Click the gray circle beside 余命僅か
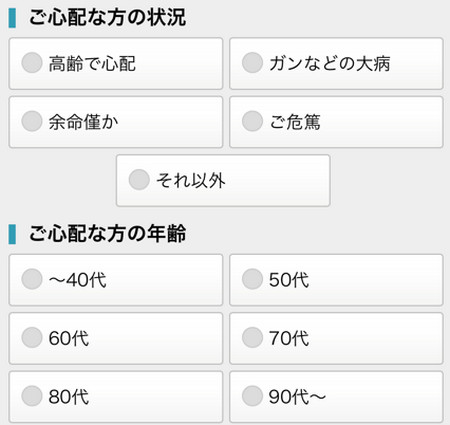Image resolution: width=450 pixels, height=425 pixels. (32, 121)
